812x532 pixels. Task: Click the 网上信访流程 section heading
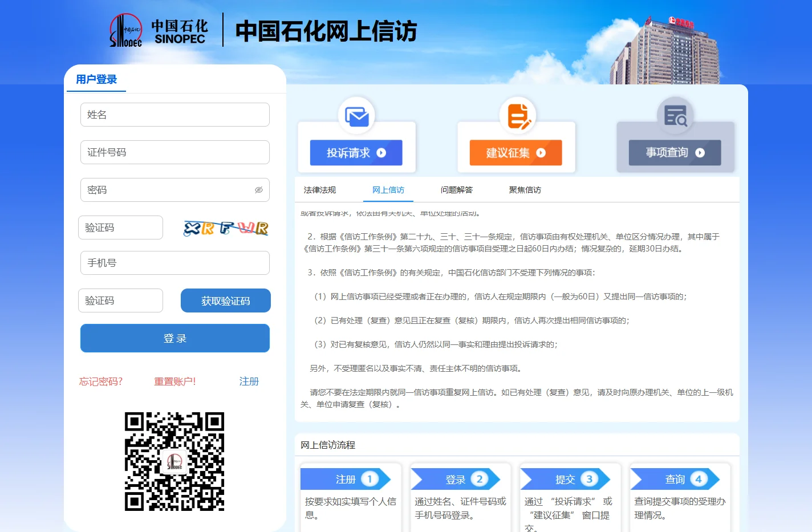(x=328, y=445)
